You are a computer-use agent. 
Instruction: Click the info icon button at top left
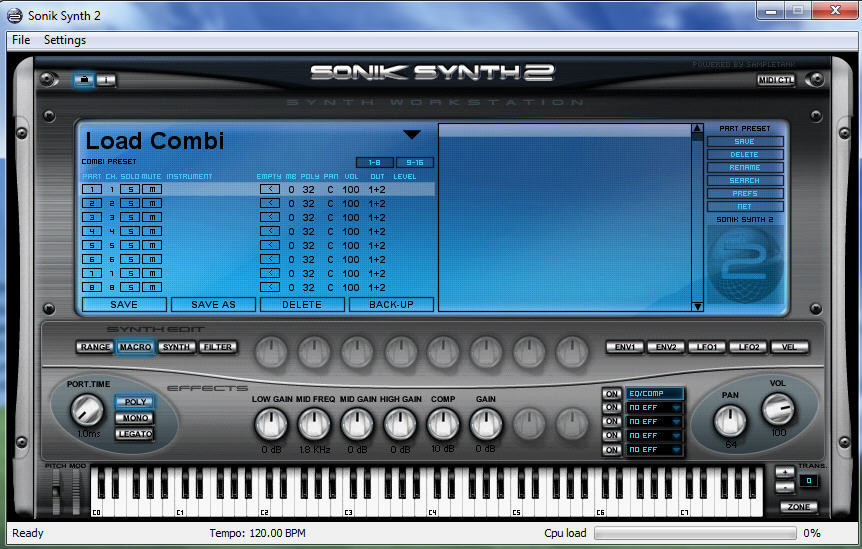[x=106, y=80]
